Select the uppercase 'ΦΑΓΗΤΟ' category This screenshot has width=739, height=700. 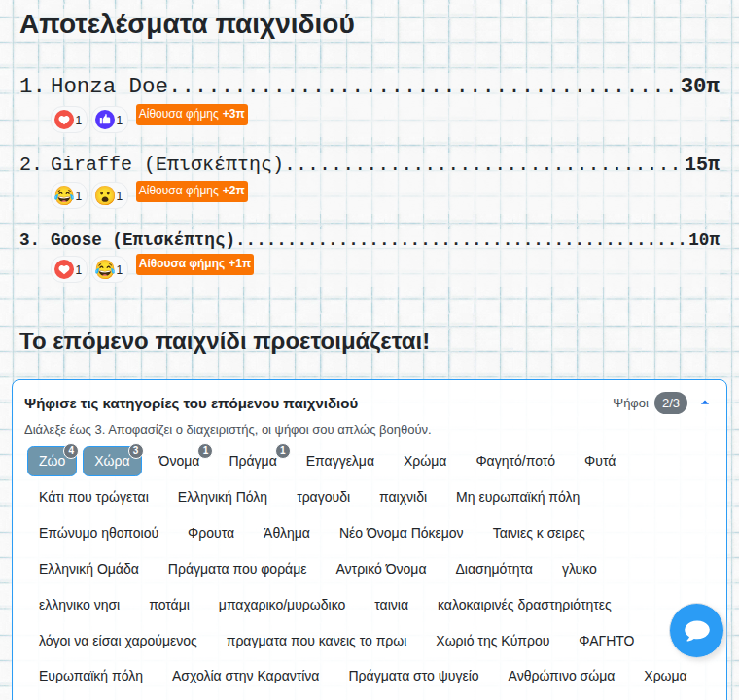point(607,641)
